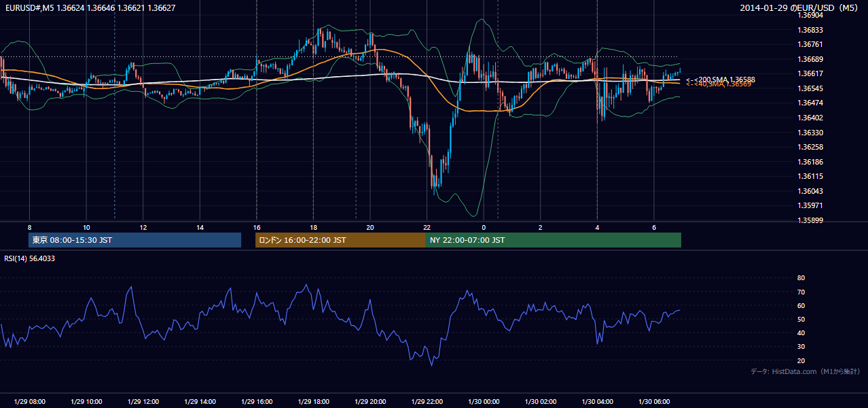868x408 pixels.
Task: Click price level 1.36330 on the axis
Action: [810, 133]
